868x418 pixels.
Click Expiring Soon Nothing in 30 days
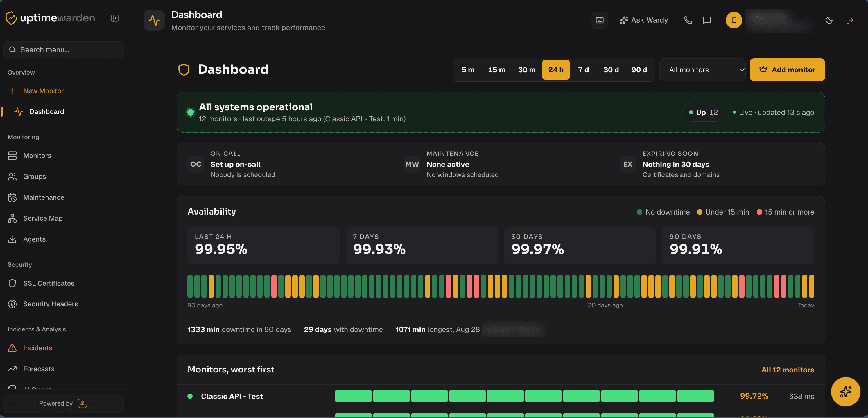[717, 164]
